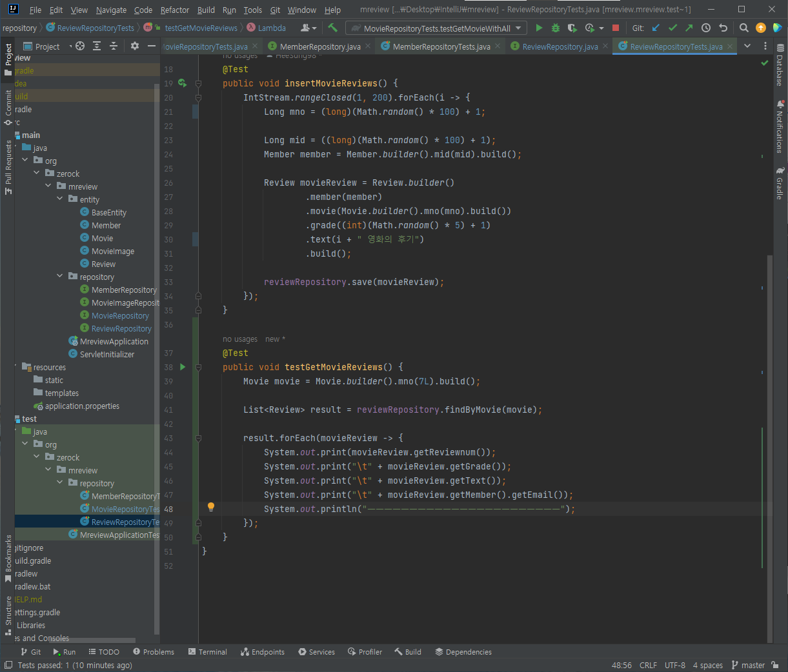Switch to MemberRepositoryTests.java tab

tap(441, 46)
